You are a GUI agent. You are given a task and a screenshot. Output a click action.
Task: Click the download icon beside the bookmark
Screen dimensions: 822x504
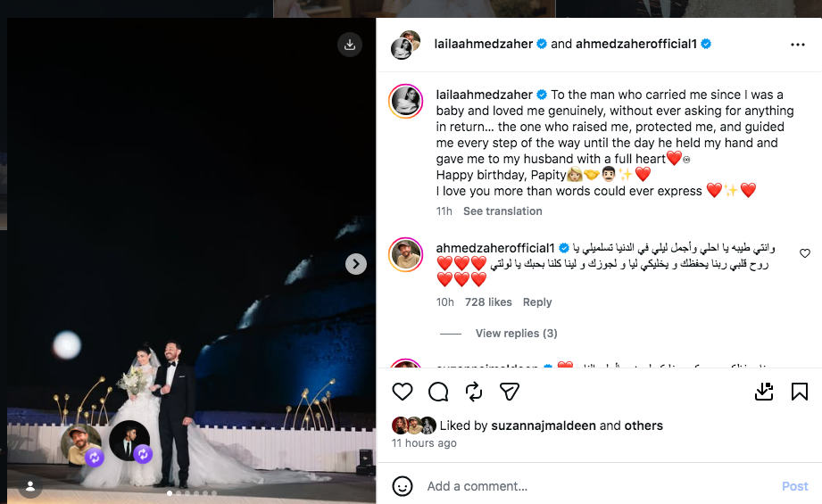(x=764, y=392)
